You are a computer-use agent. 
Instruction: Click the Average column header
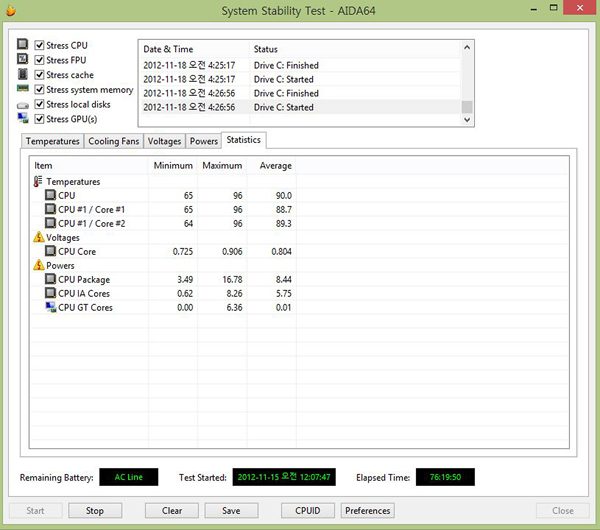coord(271,166)
